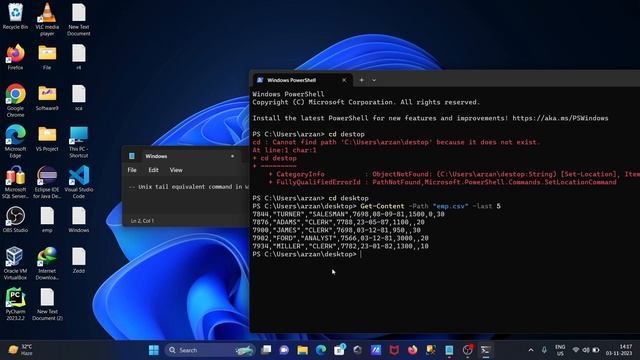Open the Firefox desktop shortcut

(x=16, y=57)
